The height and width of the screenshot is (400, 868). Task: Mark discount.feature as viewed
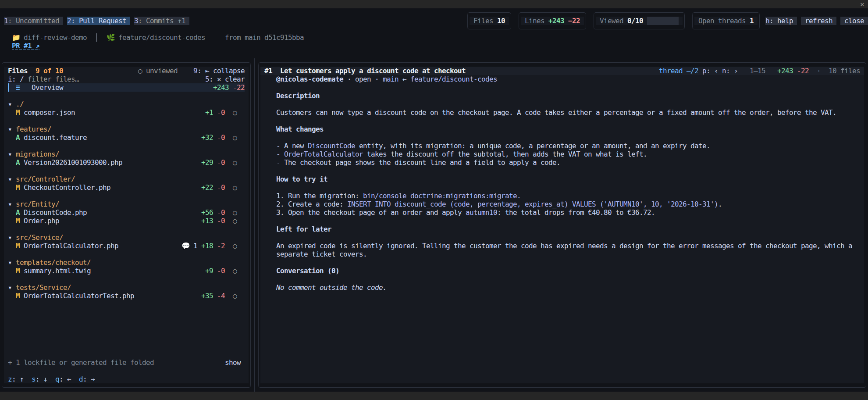point(235,138)
